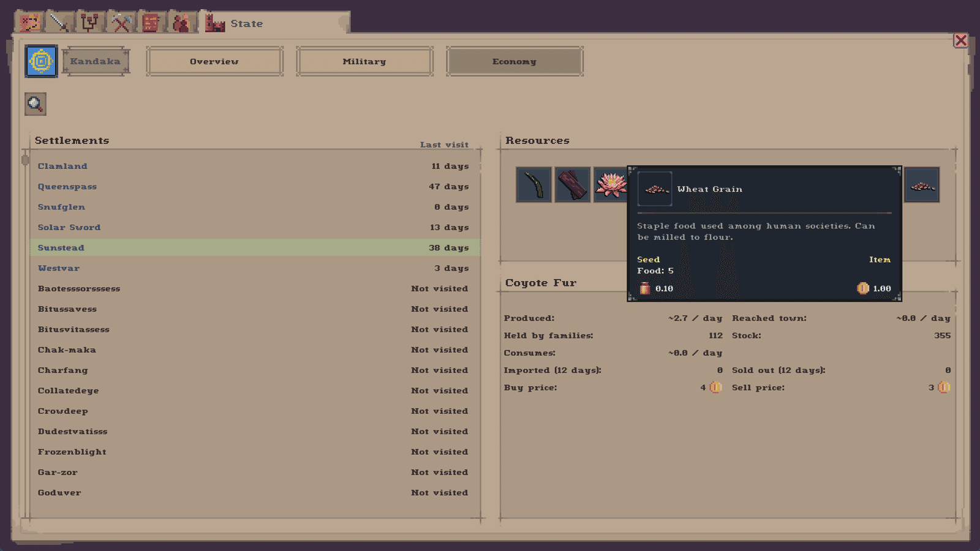Select Queenspass settlement
Viewport: 980px width, 551px height.
coord(255,186)
